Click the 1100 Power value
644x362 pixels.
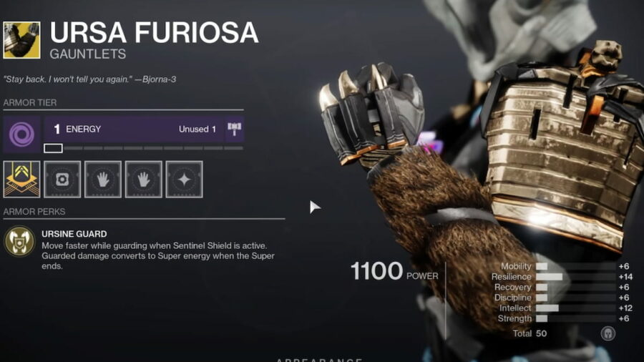[376, 271]
